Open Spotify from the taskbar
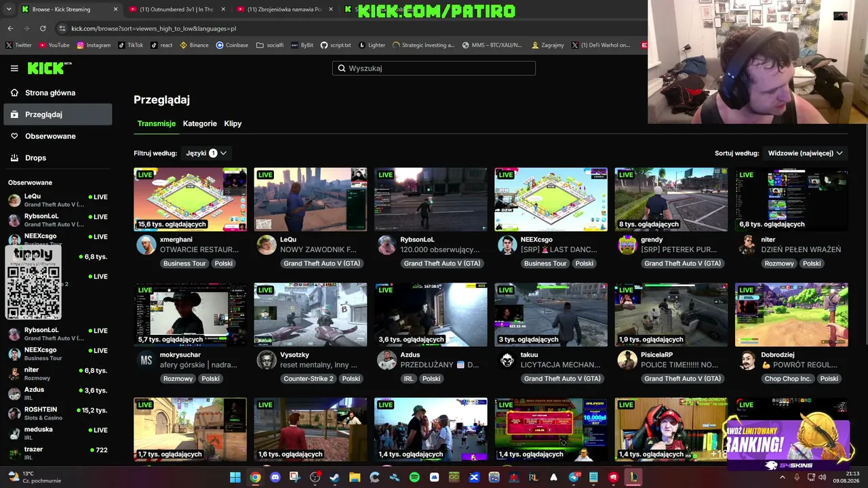The width and height of the screenshot is (868, 488). pyautogui.click(x=414, y=477)
